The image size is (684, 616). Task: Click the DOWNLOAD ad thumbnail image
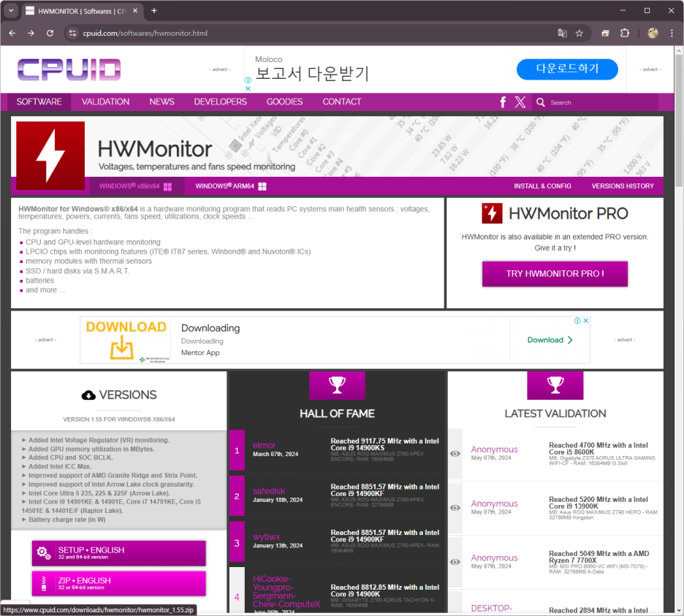coord(126,341)
